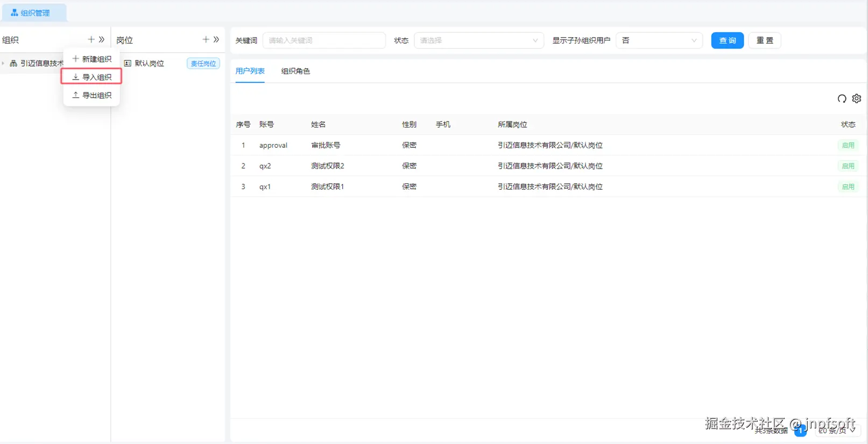Click the qx2 account cell
868x444 pixels.
[x=265, y=166]
